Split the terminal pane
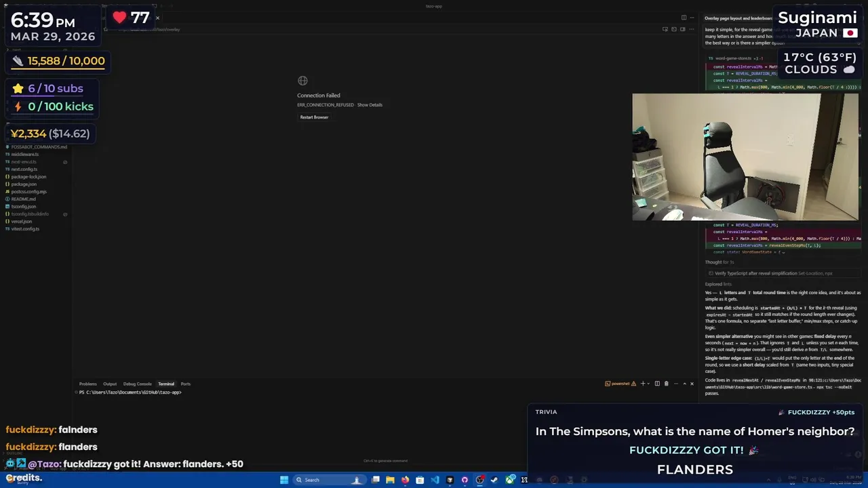 point(657,384)
